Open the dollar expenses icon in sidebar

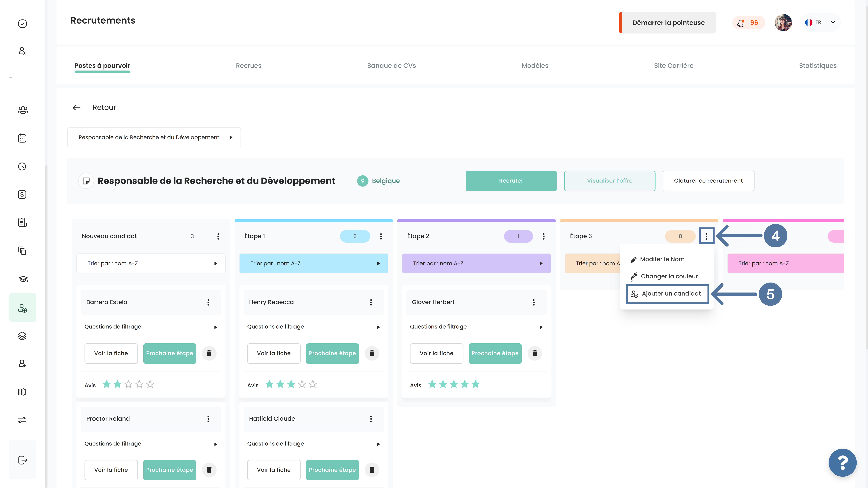pyautogui.click(x=22, y=194)
